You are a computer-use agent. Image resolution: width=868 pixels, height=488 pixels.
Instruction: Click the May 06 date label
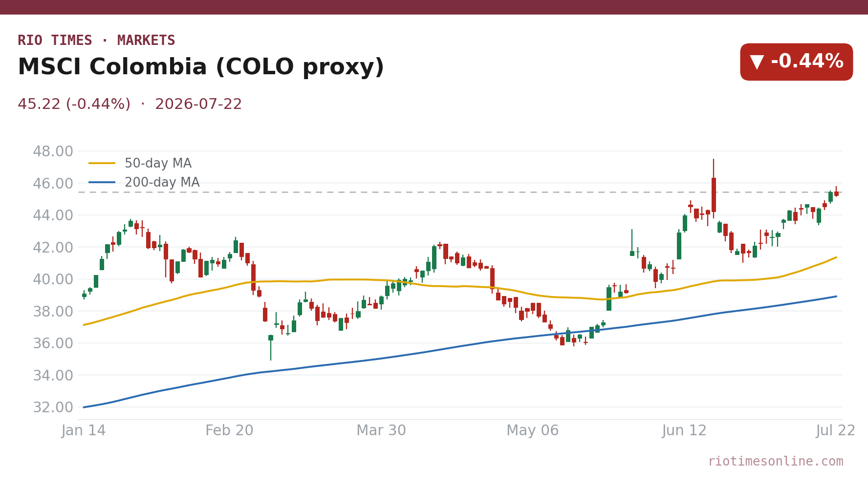coord(532,431)
